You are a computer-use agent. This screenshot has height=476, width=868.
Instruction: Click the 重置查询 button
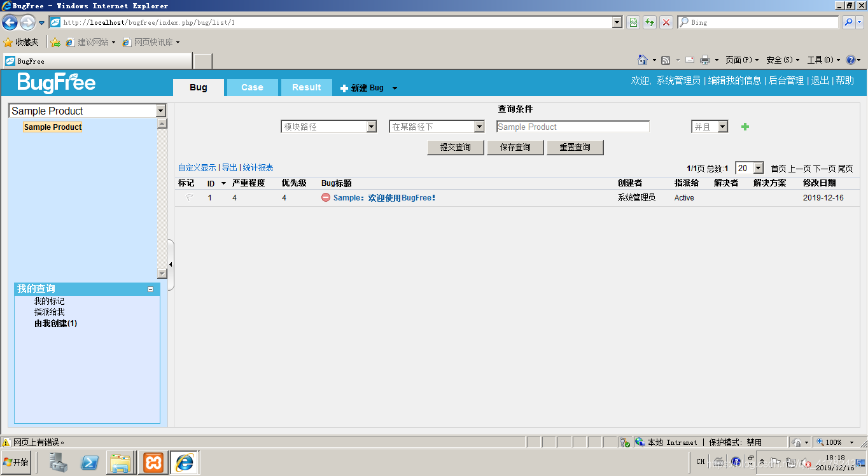coord(575,147)
